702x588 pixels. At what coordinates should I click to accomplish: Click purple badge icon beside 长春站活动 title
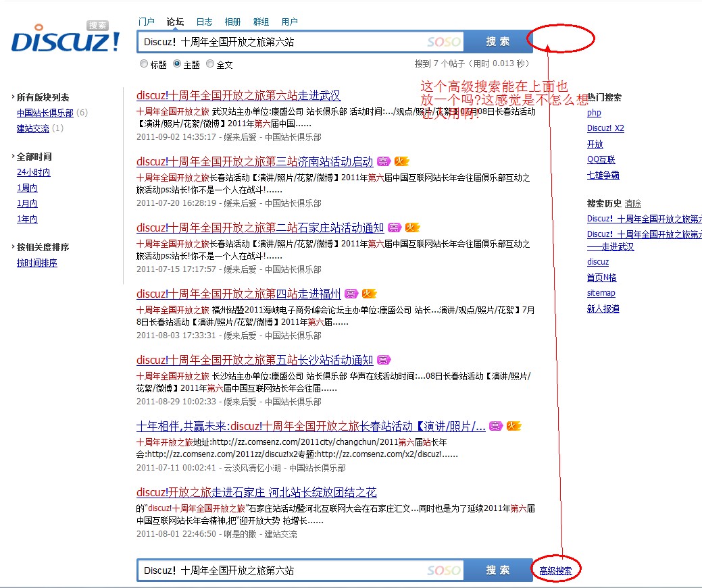coord(496,427)
